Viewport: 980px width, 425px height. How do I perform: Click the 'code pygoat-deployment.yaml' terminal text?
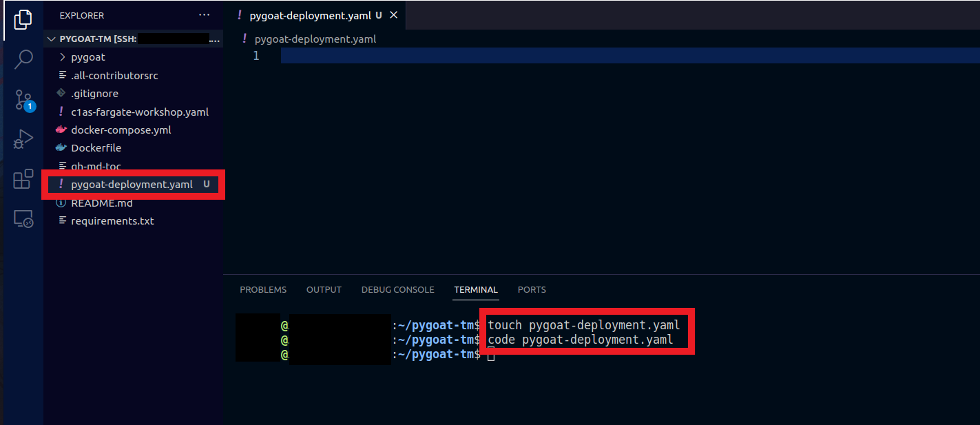click(x=581, y=340)
